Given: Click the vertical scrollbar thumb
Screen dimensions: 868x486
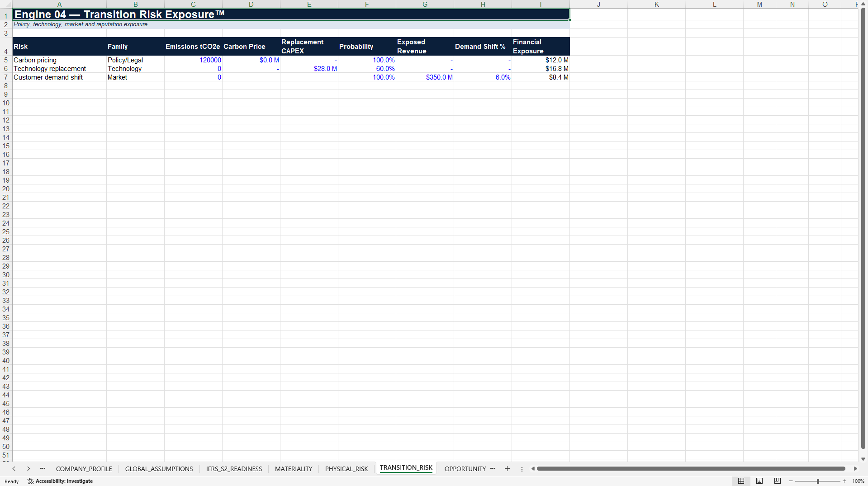Looking at the screenshot, I should (x=863, y=228).
